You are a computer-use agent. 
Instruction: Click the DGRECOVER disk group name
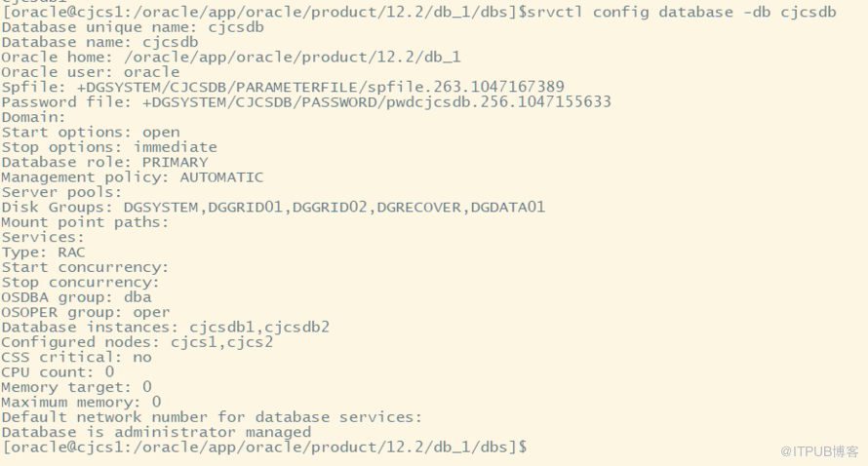(419, 207)
